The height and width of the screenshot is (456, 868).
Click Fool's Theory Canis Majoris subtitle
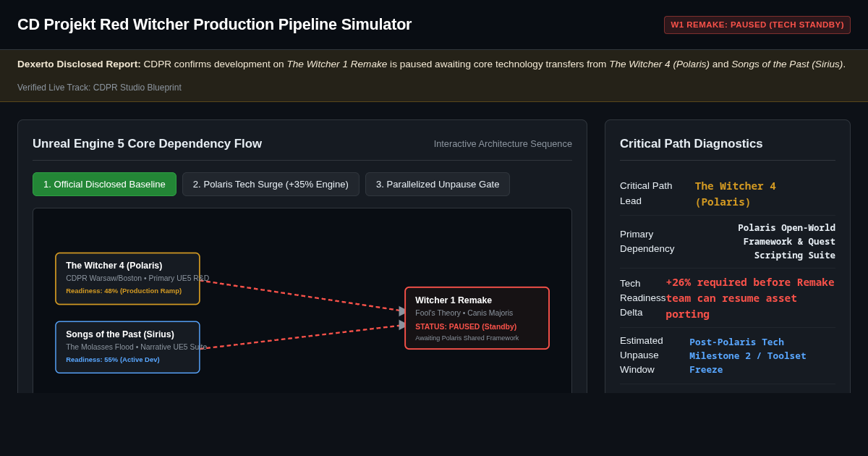pyautogui.click(x=464, y=313)
